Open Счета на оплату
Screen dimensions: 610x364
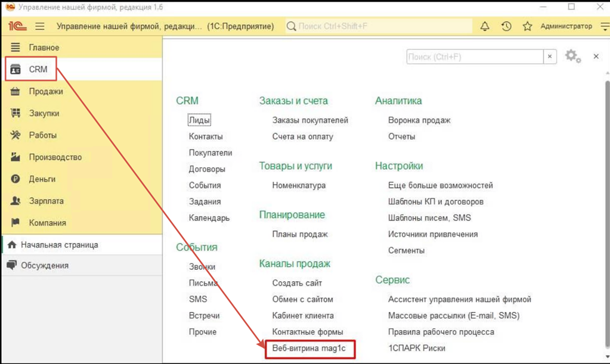(x=303, y=136)
